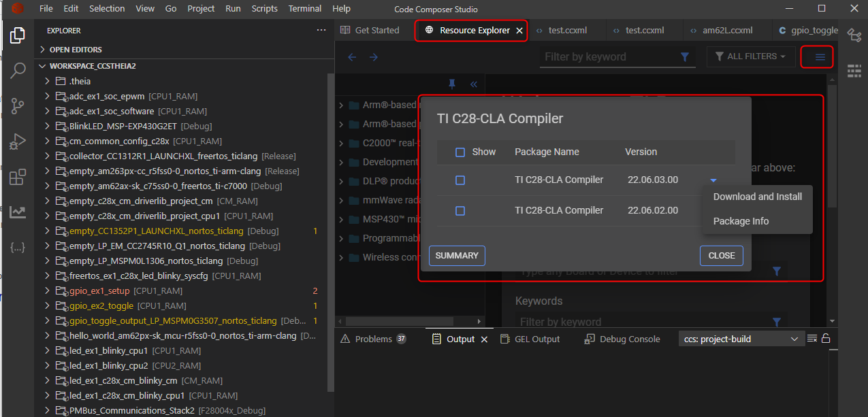Click the filter funnel in keyword field
This screenshot has height=417, width=868.
point(685,57)
